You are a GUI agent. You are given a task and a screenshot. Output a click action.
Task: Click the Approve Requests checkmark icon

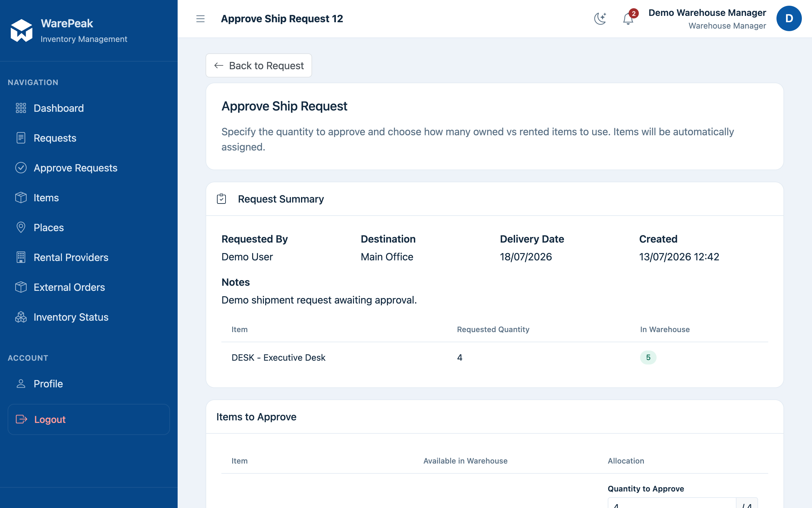point(21,168)
